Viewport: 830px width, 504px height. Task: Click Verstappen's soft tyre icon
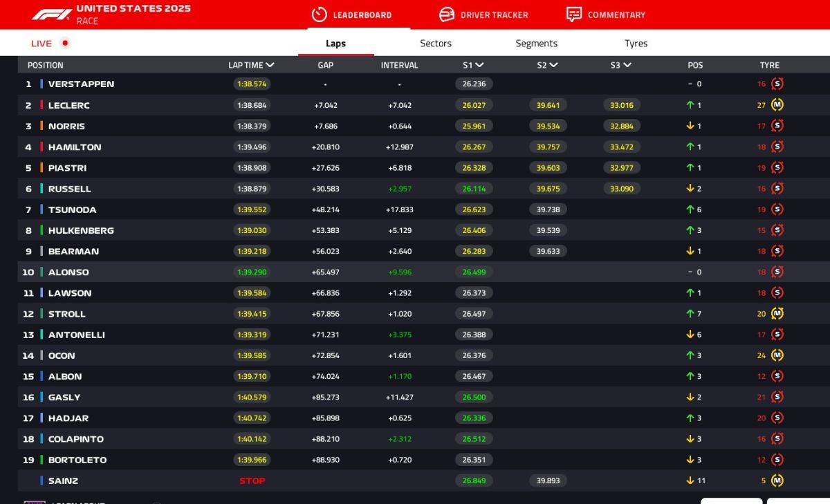coord(777,84)
